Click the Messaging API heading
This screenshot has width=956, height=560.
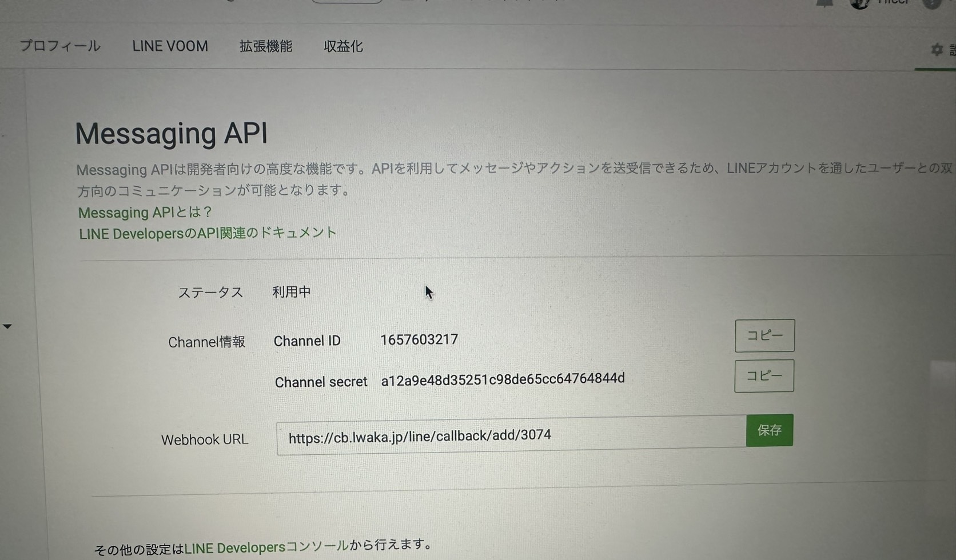click(172, 133)
